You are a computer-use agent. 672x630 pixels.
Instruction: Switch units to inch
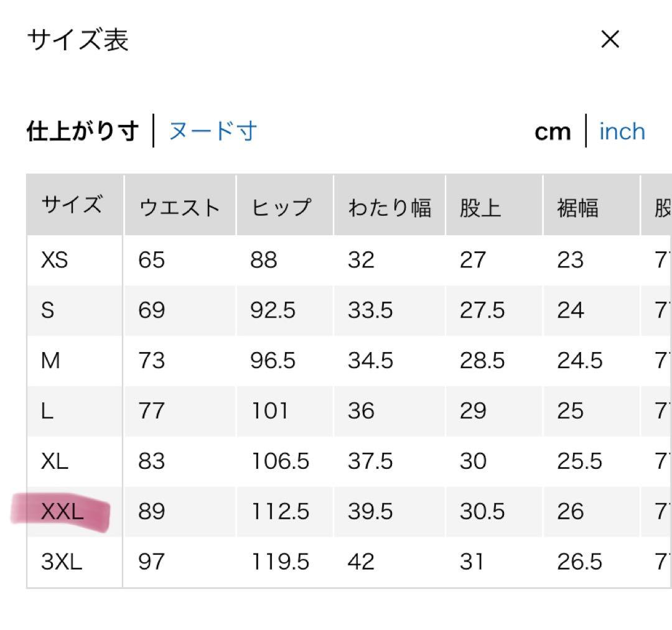(622, 131)
